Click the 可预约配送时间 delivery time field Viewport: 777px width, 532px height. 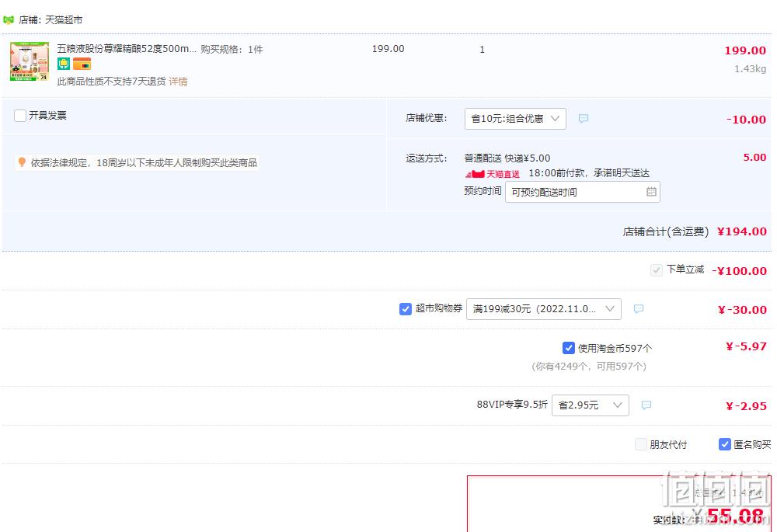[x=582, y=192]
